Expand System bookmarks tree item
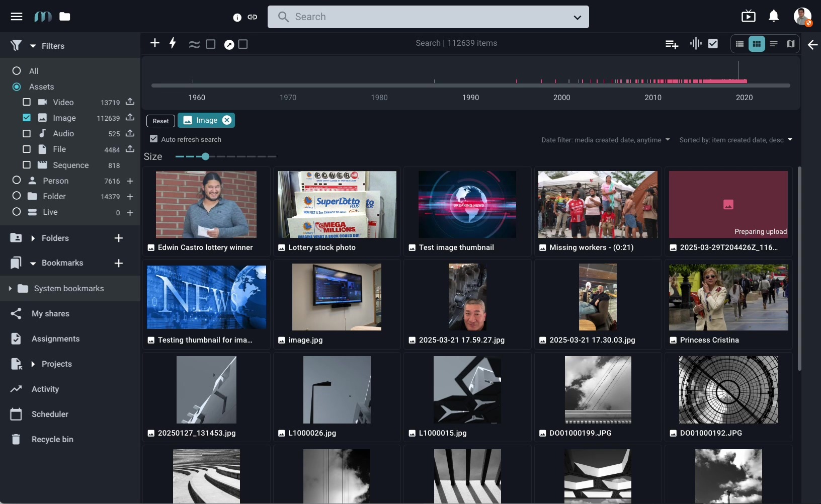The height and width of the screenshot is (504, 821). [x=10, y=288]
